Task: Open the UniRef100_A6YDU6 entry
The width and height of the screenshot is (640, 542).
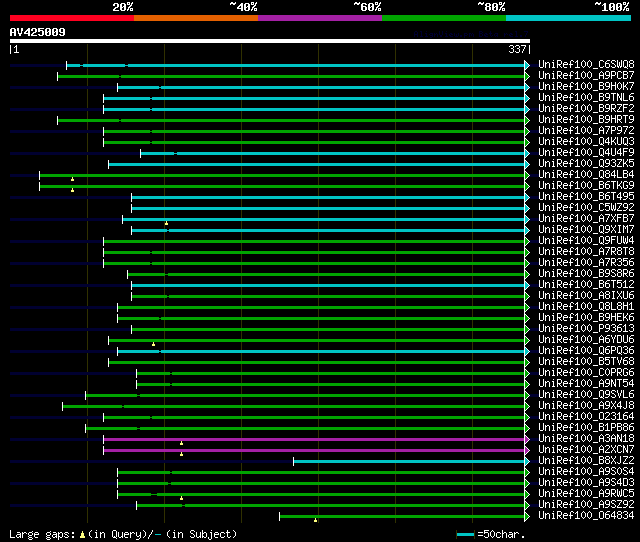Action: coord(586,340)
